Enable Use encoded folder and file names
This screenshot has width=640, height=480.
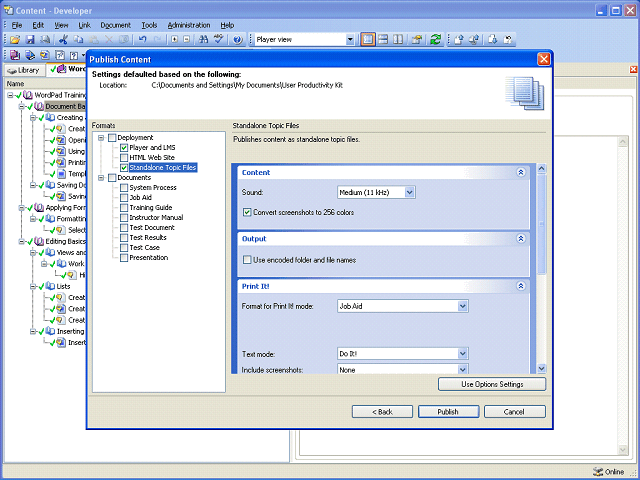(247, 260)
